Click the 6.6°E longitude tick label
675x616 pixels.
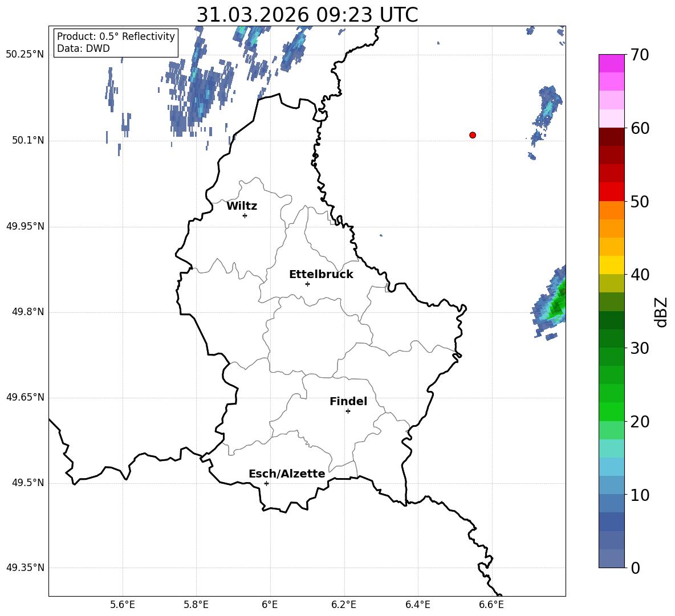[x=491, y=605]
